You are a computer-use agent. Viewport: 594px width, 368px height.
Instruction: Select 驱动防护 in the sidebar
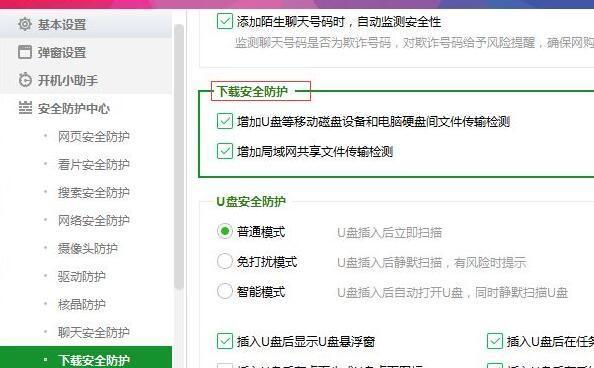(81, 277)
